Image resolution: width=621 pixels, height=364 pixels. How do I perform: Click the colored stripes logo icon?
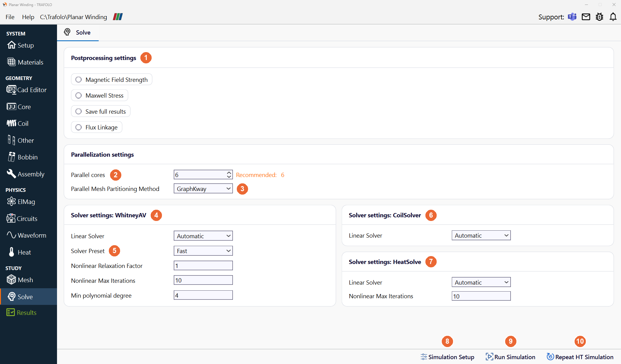118,17
